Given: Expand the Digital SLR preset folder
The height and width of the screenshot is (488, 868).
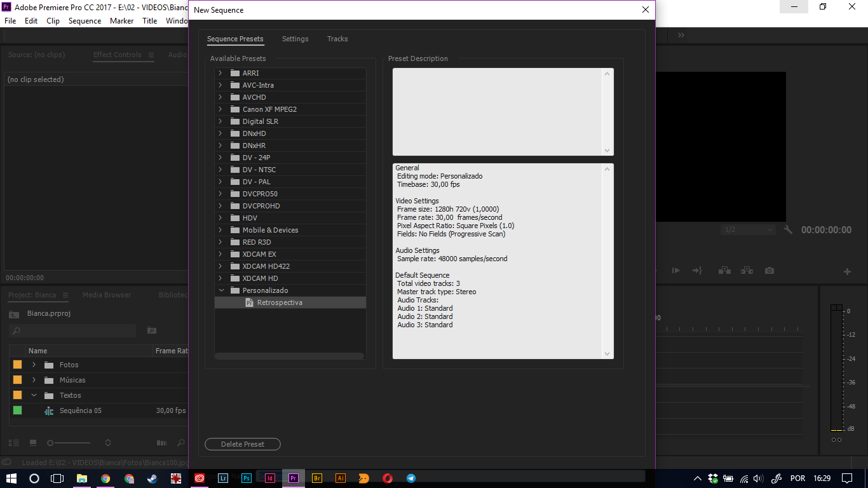Looking at the screenshot, I should (x=220, y=121).
